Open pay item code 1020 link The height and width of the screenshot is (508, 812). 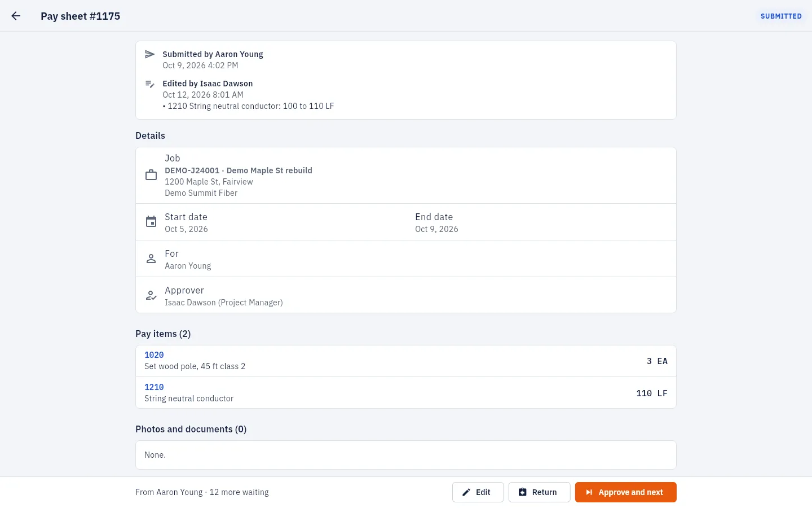click(x=154, y=355)
